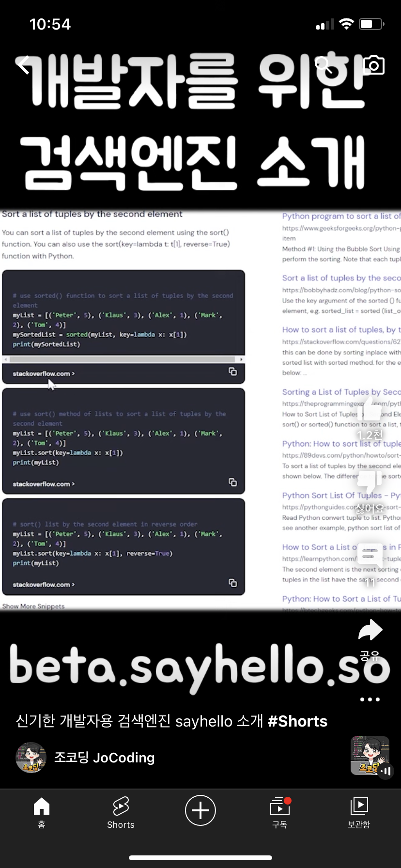The height and width of the screenshot is (868, 401).
Task: Tap the '검색엔진 소개' headline text
Action: 192,162
